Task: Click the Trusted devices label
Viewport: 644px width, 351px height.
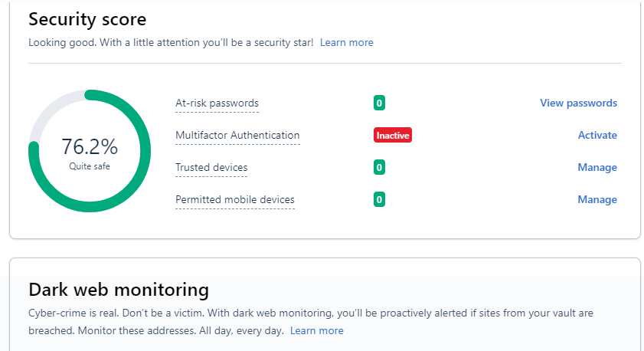Action: pyautogui.click(x=211, y=167)
